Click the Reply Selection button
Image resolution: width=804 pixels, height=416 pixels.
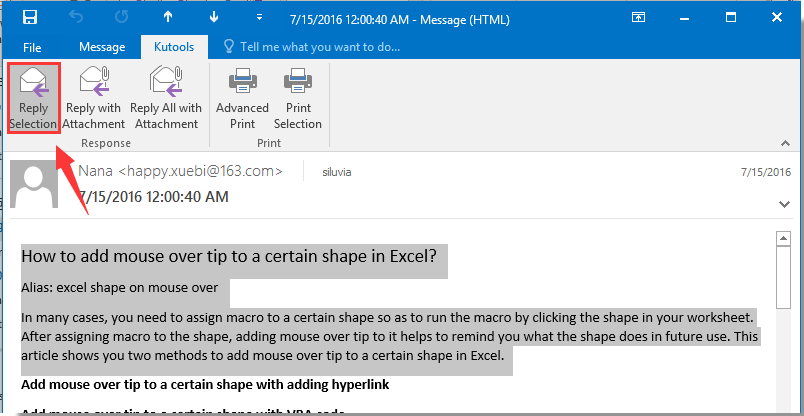click(33, 98)
